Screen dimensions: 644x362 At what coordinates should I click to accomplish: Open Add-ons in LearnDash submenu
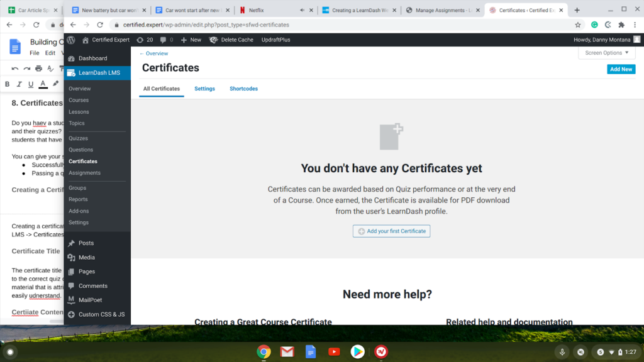coord(79,211)
